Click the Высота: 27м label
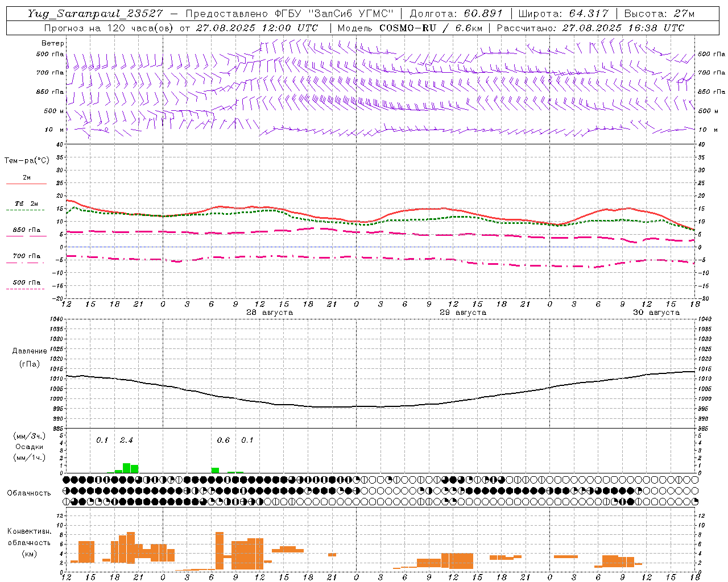The width and height of the screenshot is (728, 582). (659, 14)
